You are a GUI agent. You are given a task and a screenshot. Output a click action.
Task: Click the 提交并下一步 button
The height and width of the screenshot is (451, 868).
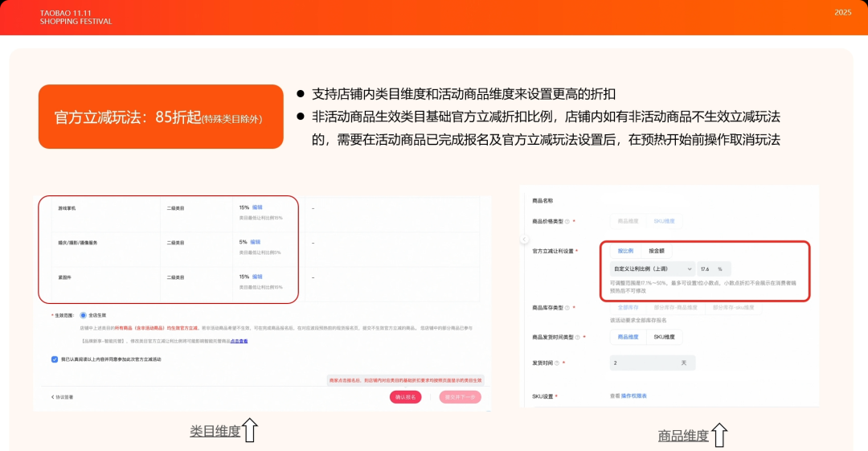[460, 397]
